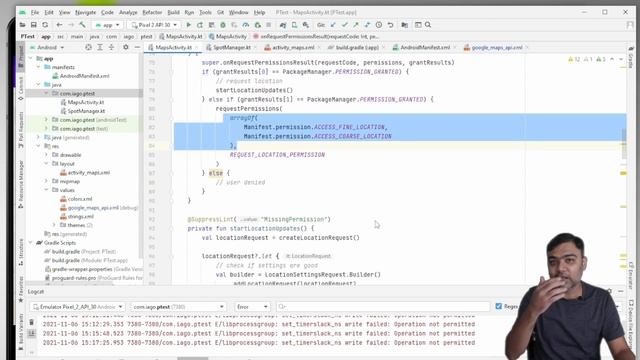
Task: Switch to activity_maps.xml editor tab
Action: (x=293, y=47)
